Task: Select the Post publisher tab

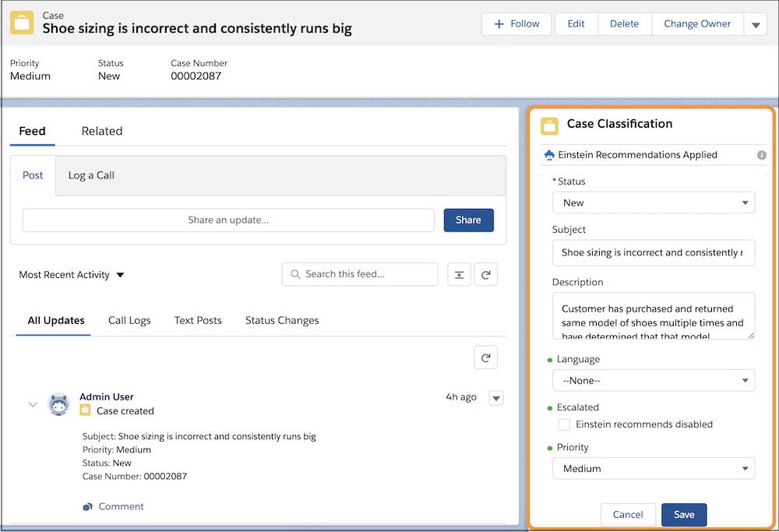Action: pos(33,175)
